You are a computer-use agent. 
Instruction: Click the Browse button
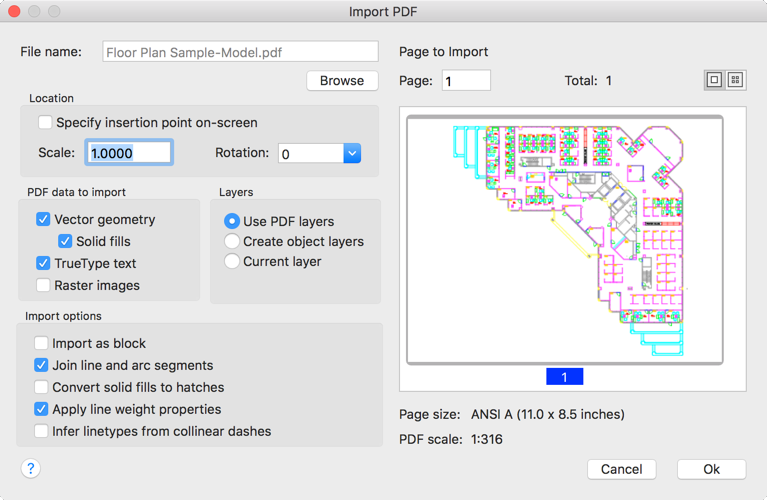click(342, 80)
